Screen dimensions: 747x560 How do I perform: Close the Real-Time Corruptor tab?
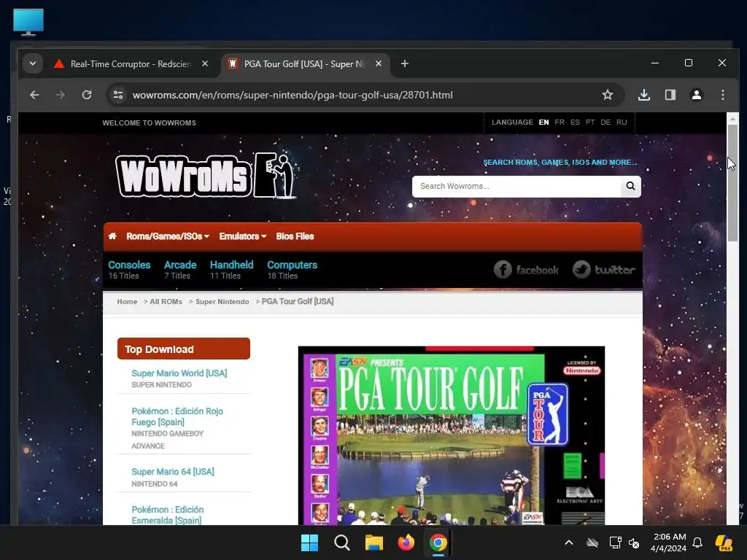point(205,63)
